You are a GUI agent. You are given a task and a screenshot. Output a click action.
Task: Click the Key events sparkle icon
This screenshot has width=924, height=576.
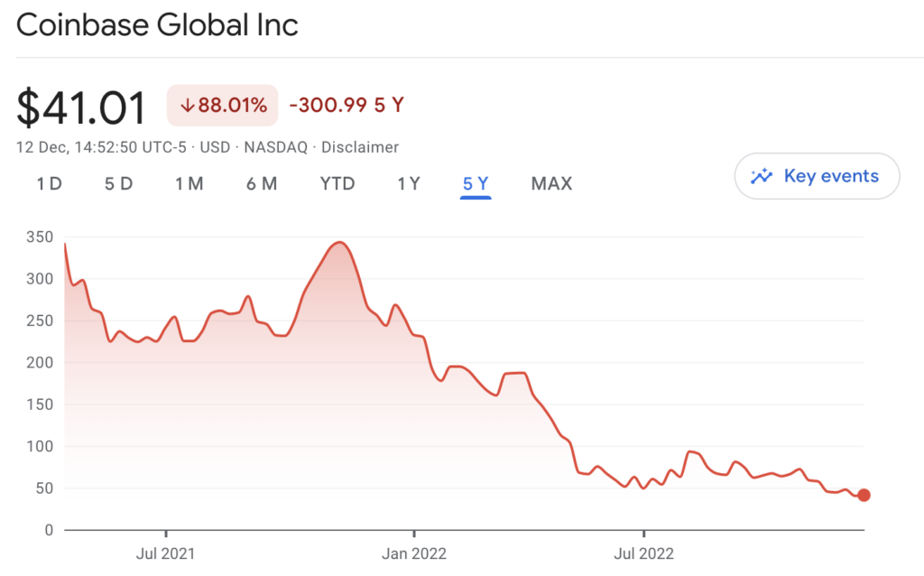tap(762, 176)
